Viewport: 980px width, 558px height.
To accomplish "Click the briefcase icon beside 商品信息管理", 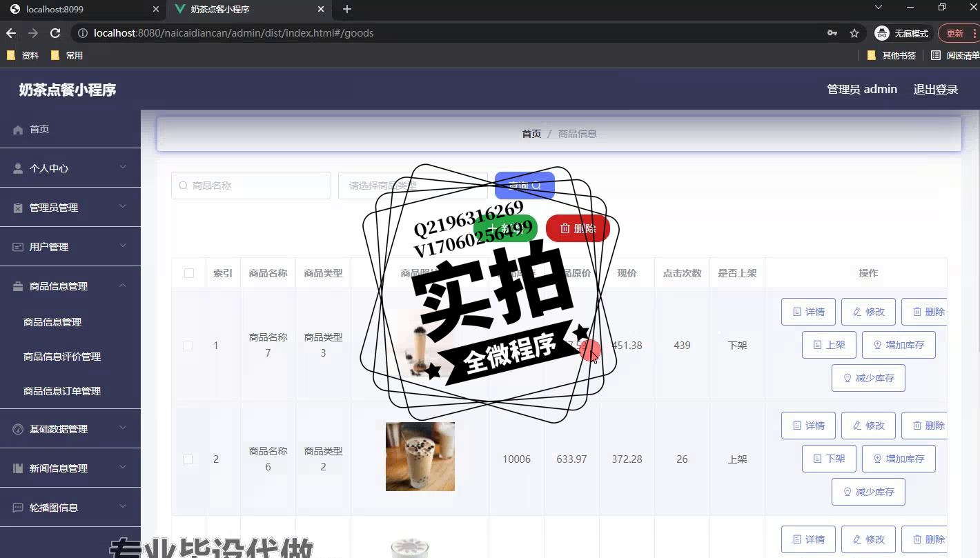I will point(18,286).
